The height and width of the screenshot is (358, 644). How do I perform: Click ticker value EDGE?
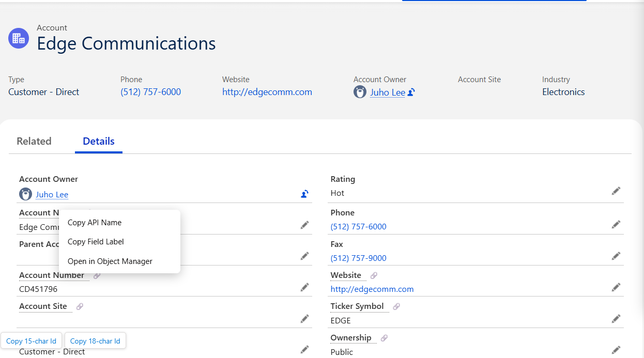(x=341, y=320)
